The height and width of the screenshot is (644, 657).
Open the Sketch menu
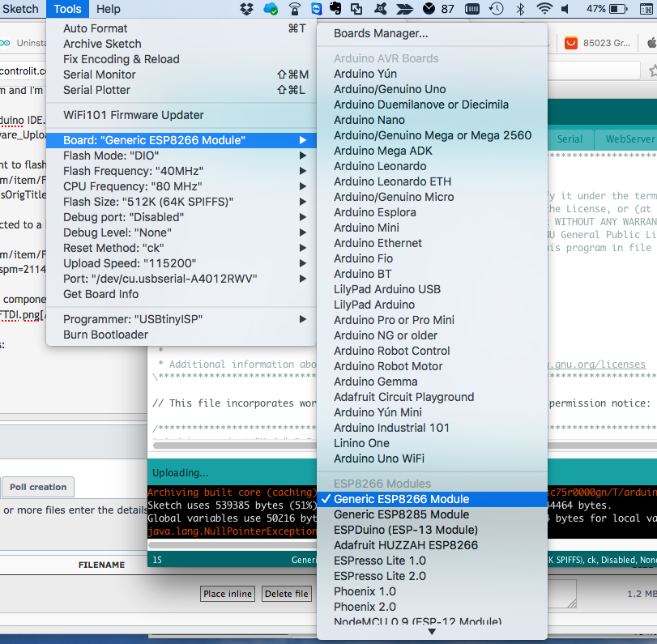[x=23, y=9]
